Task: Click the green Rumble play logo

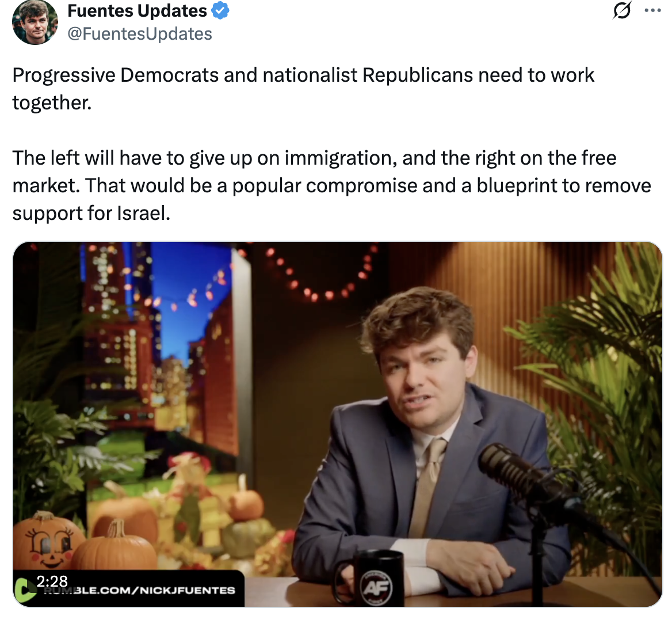Action: (24, 590)
